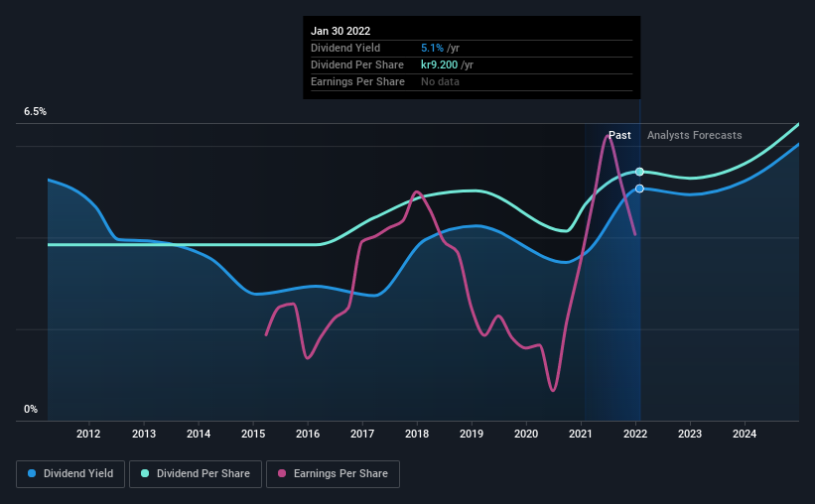Screen dimensions: 815x504
Task: Click the 2014 x-axis label
Action: pyautogui.click(x=199, y=434)
